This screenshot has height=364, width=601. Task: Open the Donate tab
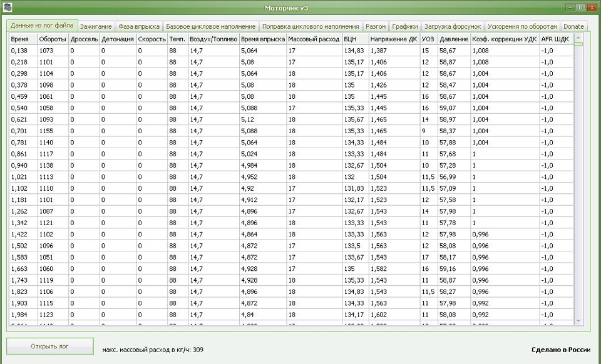click(x=574, y=26)
